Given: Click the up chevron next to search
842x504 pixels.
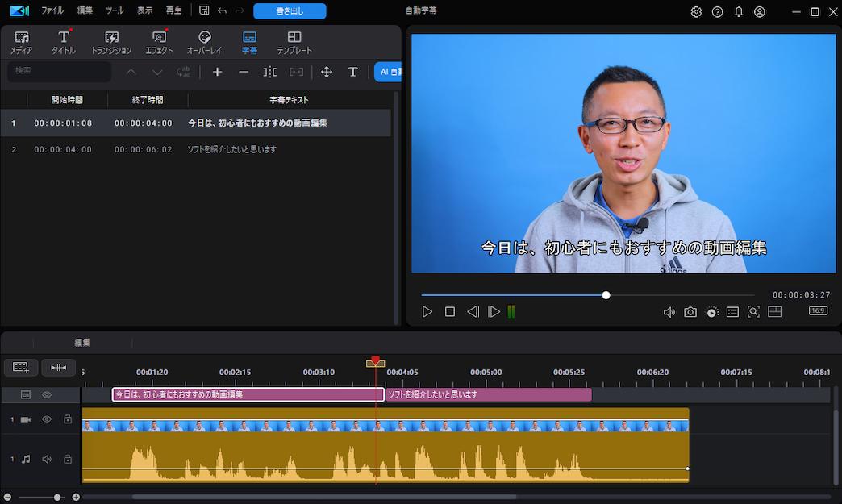Looking at the screenshot, I should point(131,72).
